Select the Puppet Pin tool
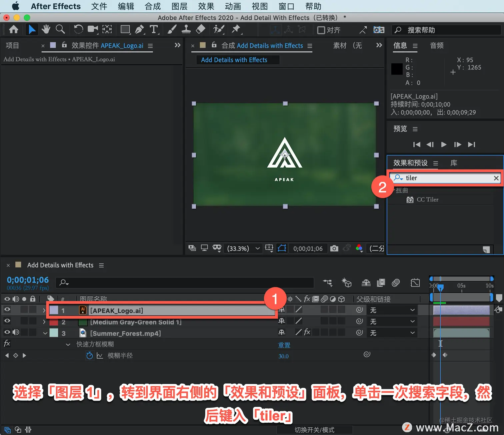Image resolution: width=504 pixels, height=435 pixels. tap(236, 30)
